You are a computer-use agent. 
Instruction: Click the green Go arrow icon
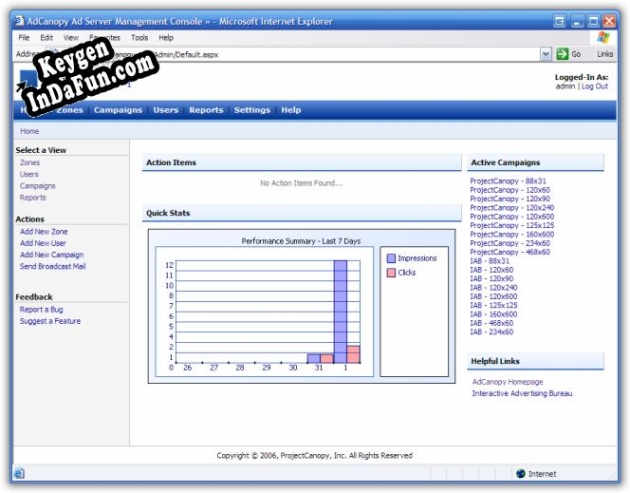tap(562, 54)
